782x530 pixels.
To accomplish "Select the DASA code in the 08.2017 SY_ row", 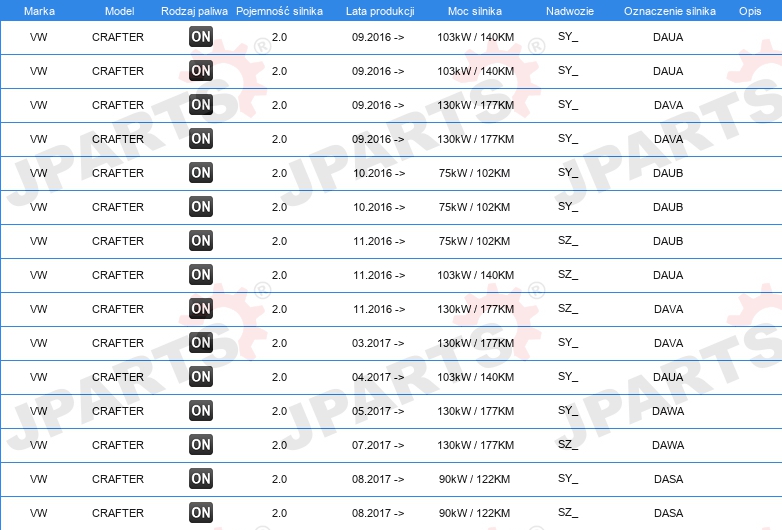I will click(x=668, y=479).
